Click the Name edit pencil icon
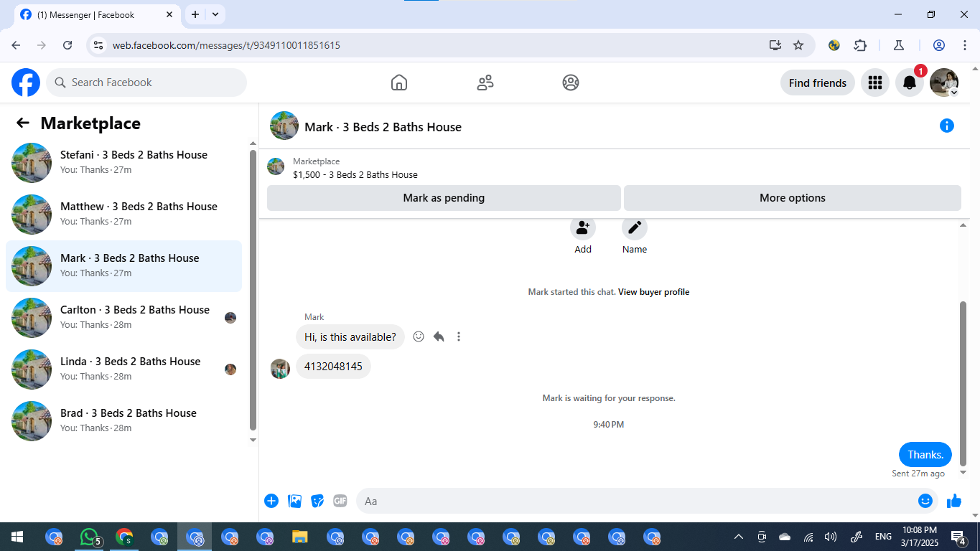The image size is (980, 551). point(635,228)
